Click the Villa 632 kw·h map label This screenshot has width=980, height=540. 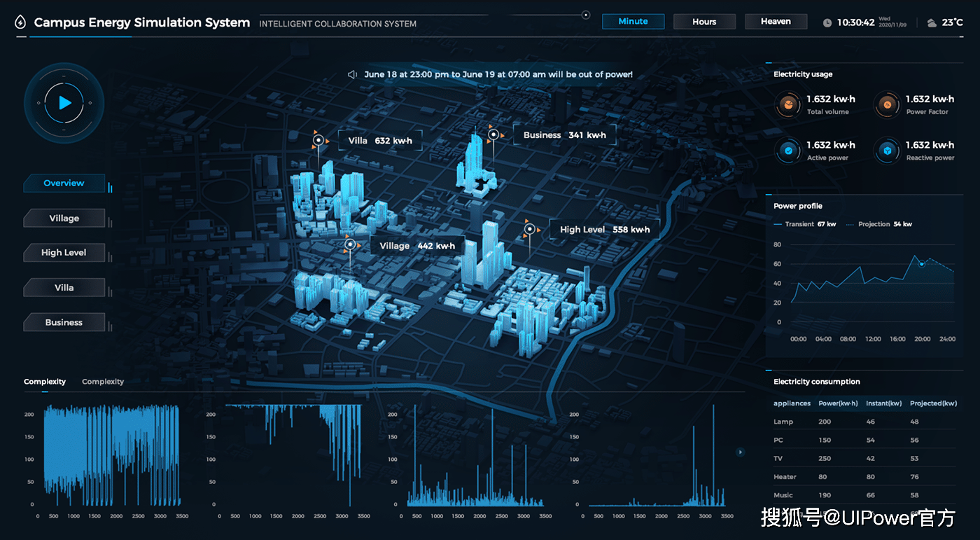click(x=380, y=141)
